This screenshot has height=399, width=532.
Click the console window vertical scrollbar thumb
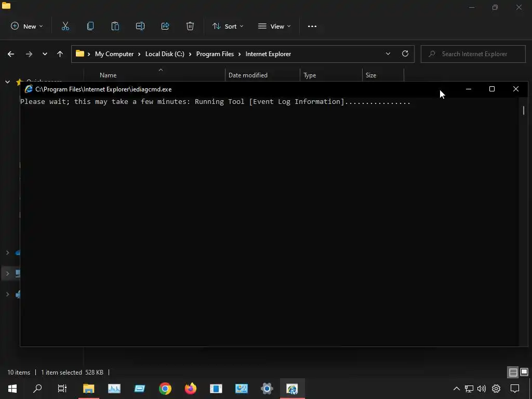(x=524, y=110)
